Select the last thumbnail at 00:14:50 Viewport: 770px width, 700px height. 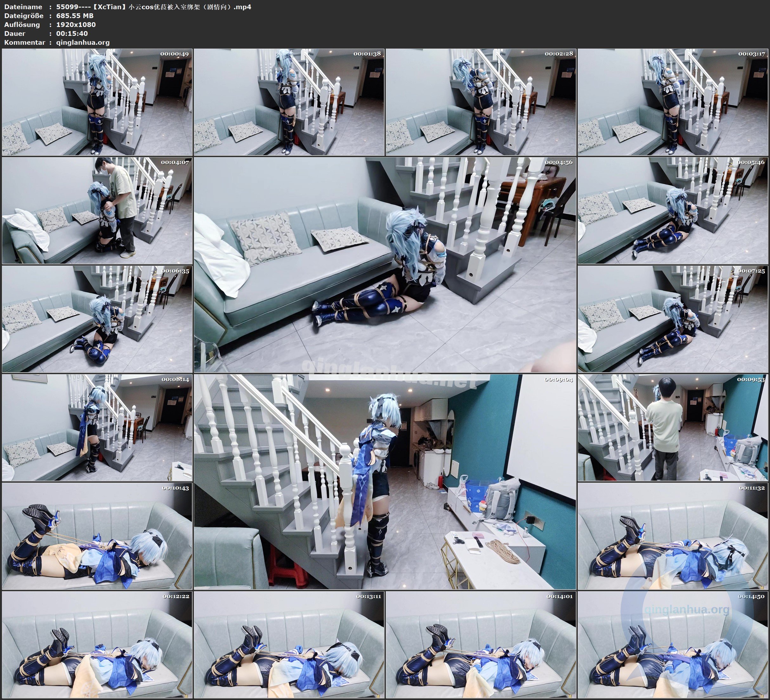click(673, 644)
